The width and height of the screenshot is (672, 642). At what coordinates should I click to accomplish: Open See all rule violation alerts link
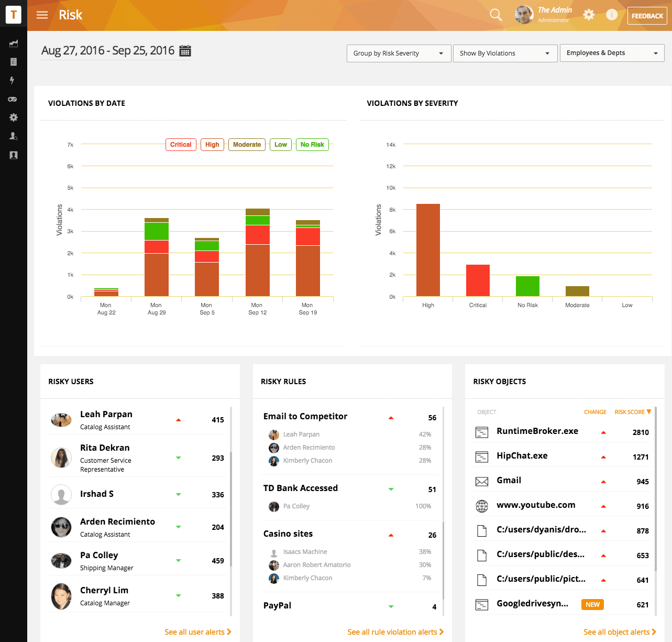point(395,632)
